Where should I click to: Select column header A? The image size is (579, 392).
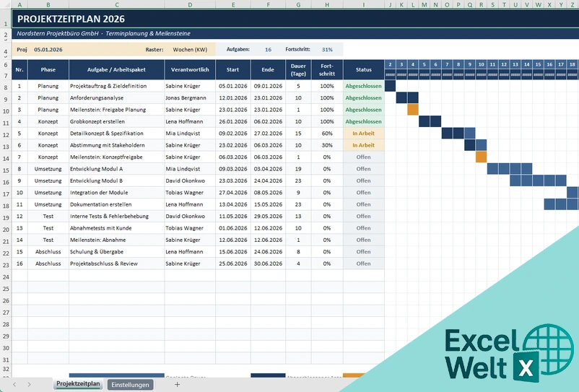pyautogui.click(x=19, y=5)
